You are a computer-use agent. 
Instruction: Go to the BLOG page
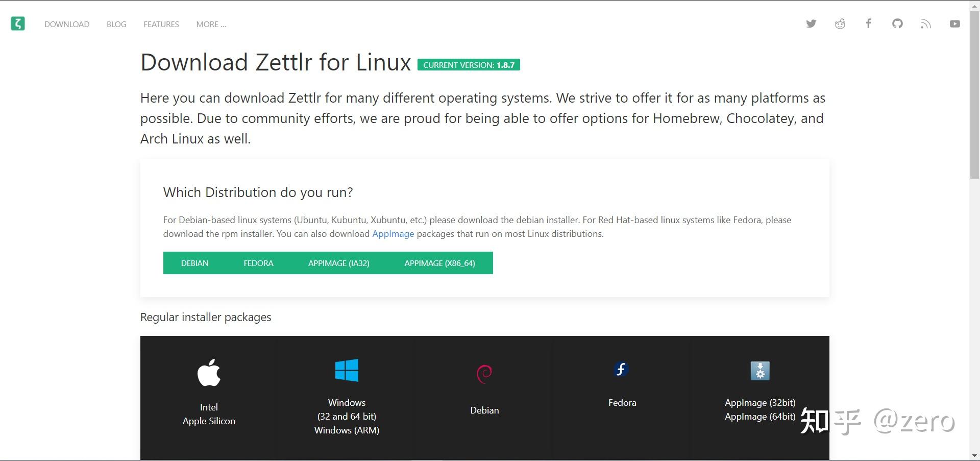click(x=116, y=24)
